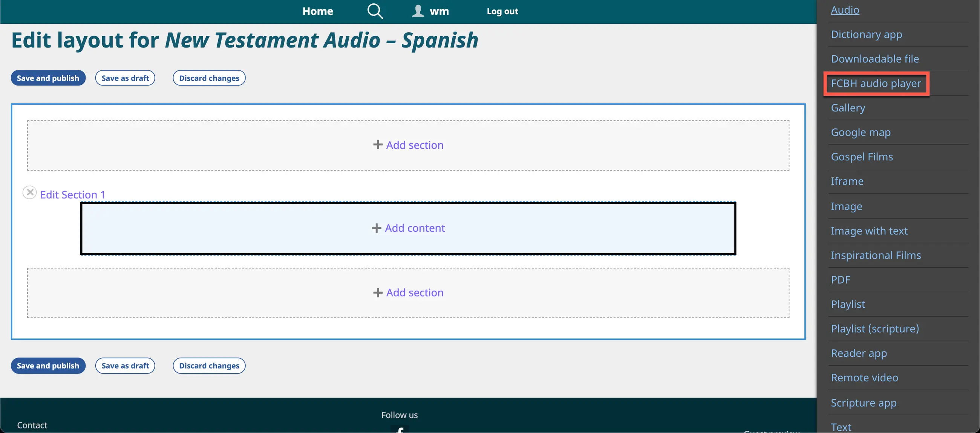Viewport: 980px width, 433px height.
Task: Choose the Remote video block
Action: [864, 378]
